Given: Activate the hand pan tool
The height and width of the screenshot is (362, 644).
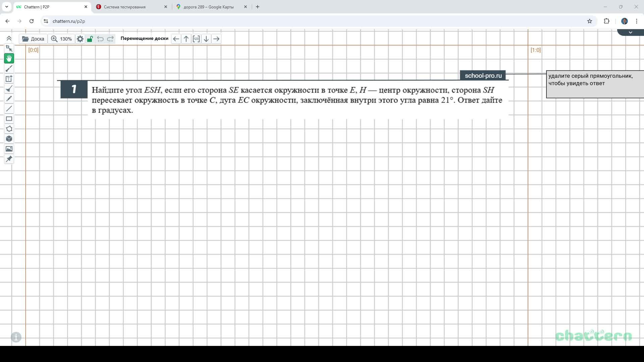Looking at the screenshot, I should click(9, 58).
